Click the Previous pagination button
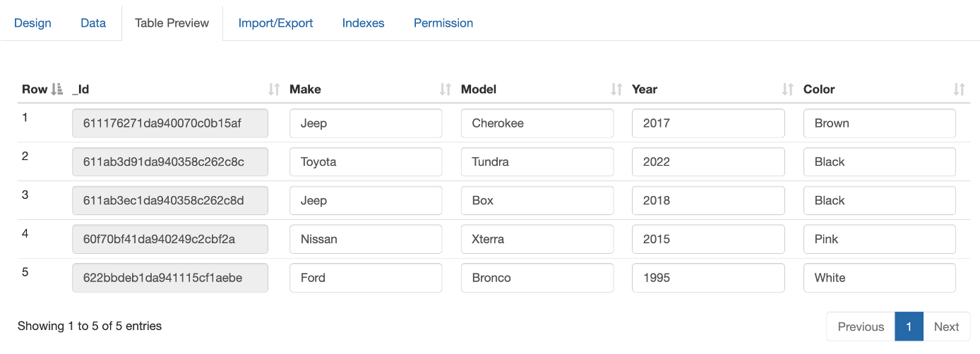Screen dimensions: 980x354 point(861,326)
